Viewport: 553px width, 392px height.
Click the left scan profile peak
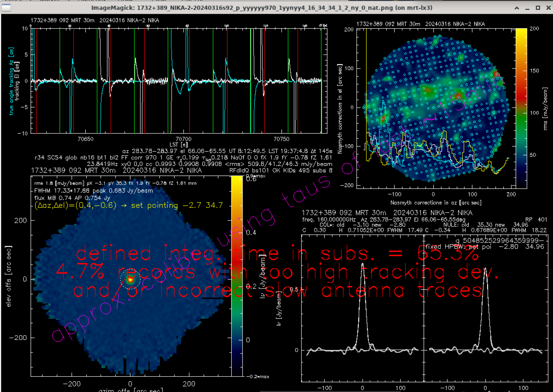tap(363, 267)
